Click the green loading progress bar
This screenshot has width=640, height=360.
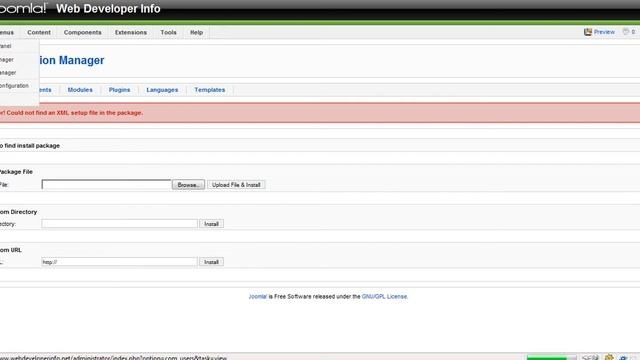551,358
